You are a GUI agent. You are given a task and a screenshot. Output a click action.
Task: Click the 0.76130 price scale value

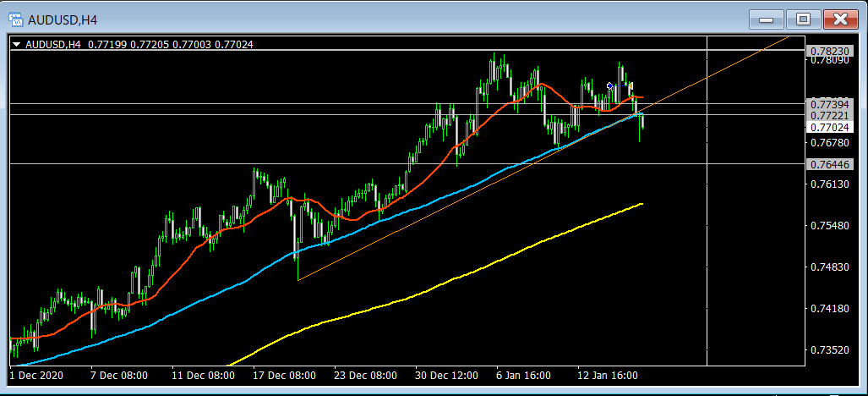point(830,184)
